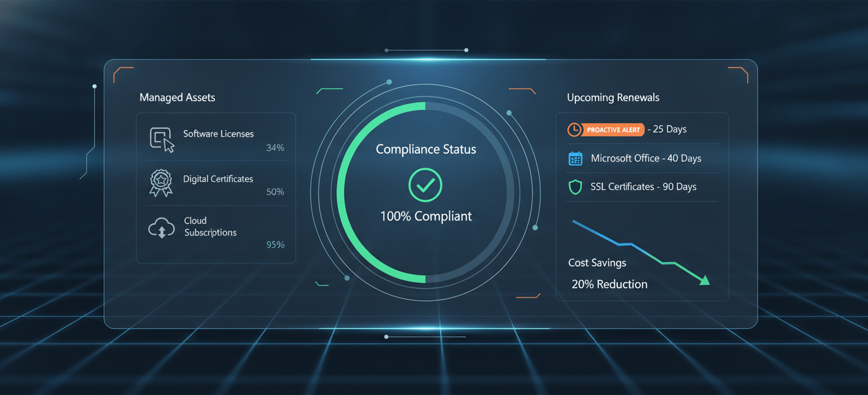
Task: Click the 100% Compliant text
Action: [426, 216]
